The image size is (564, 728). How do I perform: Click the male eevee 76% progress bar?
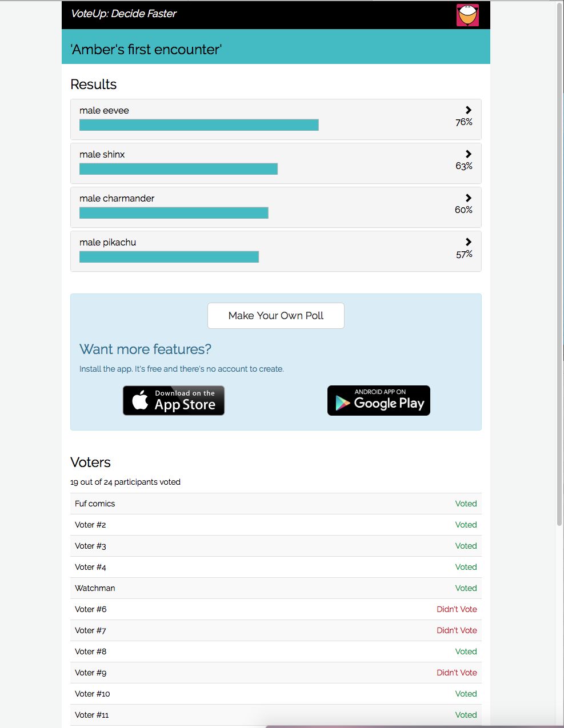[x=199, y=125]
